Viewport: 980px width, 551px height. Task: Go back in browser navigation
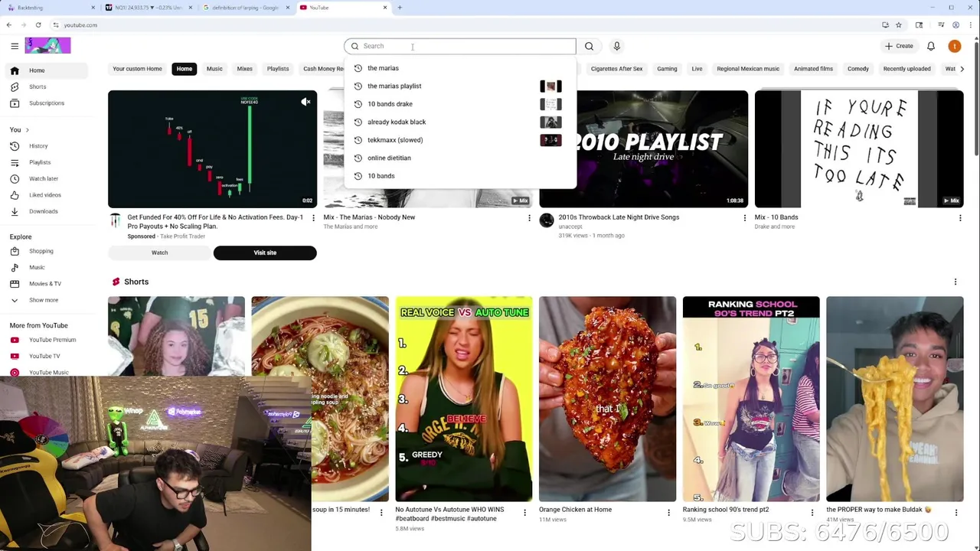click(9, 24)
